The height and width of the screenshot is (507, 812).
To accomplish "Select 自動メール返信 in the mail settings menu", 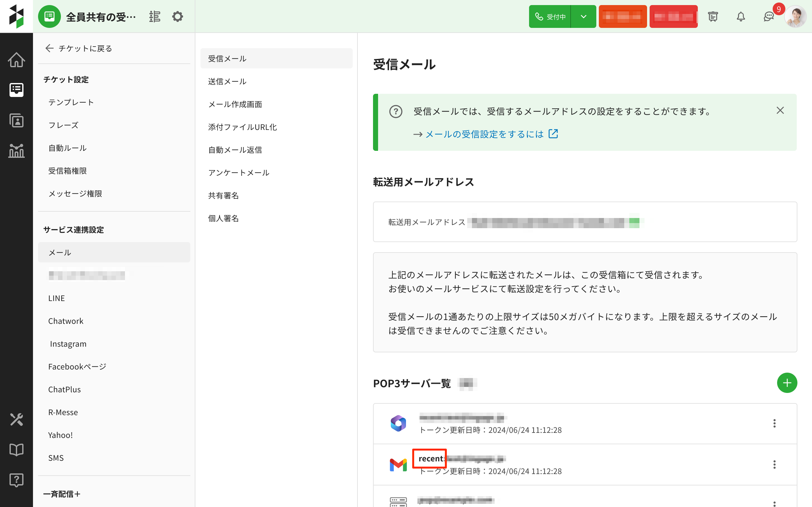I will point(235,150).
